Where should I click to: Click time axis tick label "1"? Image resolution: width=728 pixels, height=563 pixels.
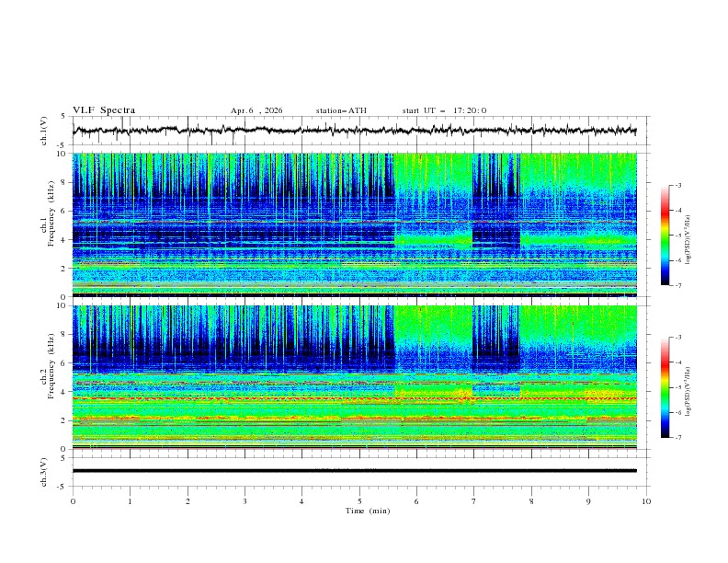[x=130, y=501]
